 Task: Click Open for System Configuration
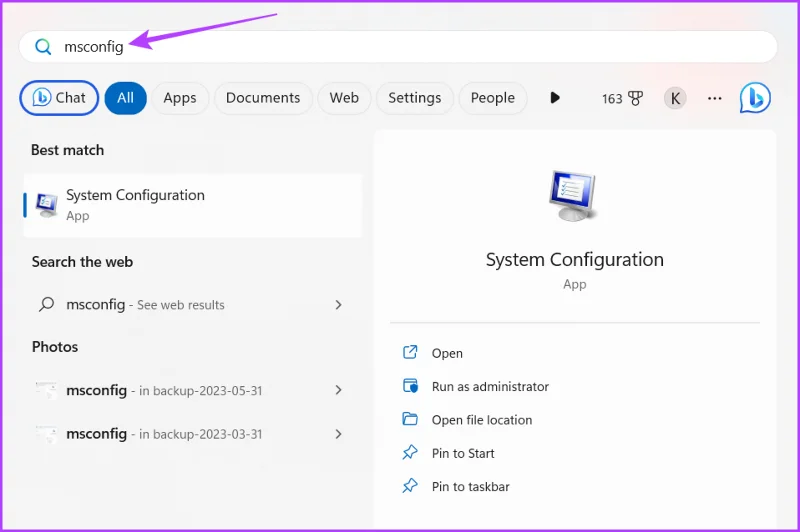[x=447, y=353]
